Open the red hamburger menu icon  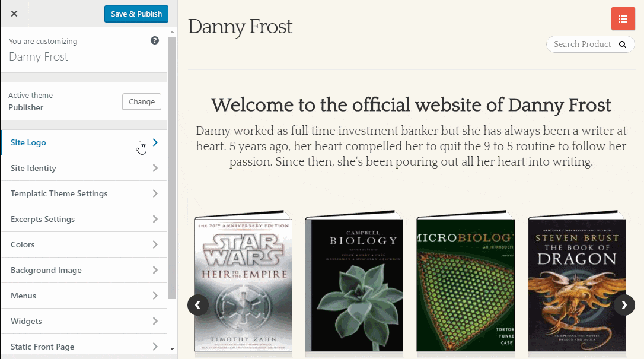point(623,19)
